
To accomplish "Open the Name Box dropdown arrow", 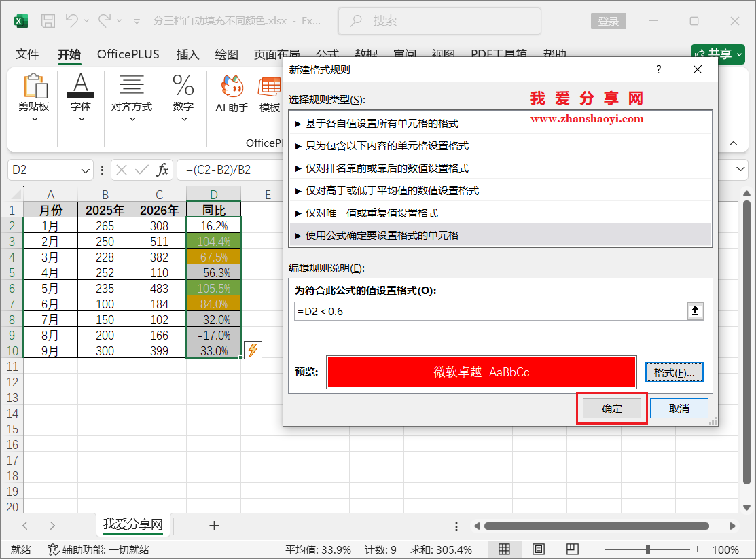I will (86, 170).
